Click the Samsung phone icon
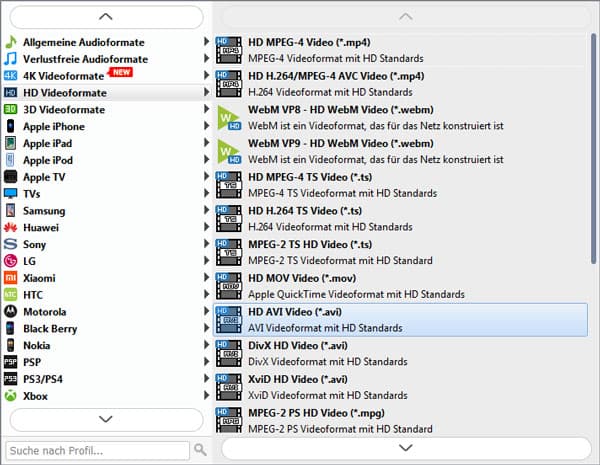 click(11, 211)
